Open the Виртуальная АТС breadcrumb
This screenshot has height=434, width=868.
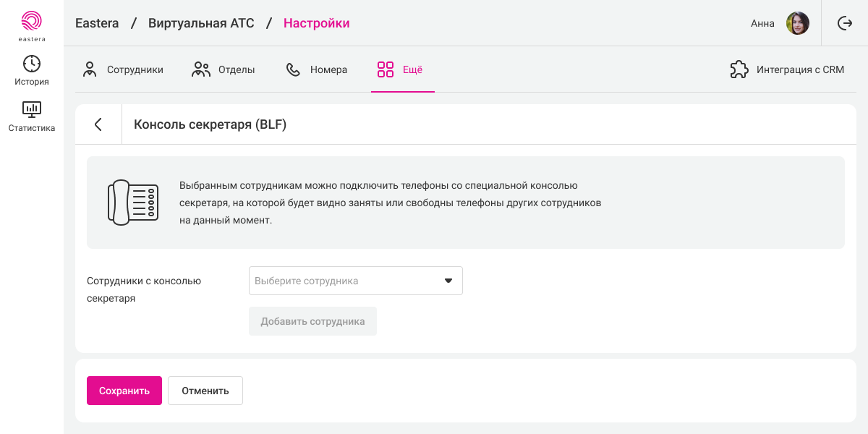click(x=201, y=23)
